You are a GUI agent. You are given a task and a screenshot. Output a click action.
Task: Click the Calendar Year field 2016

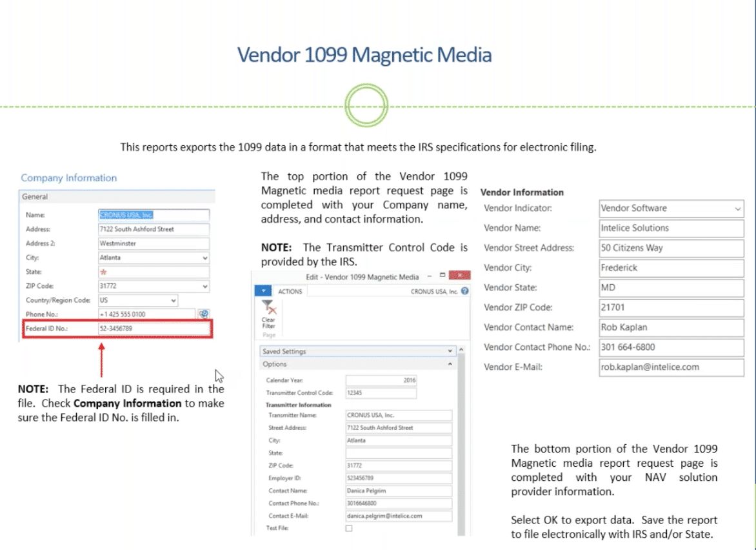point(381,380)
